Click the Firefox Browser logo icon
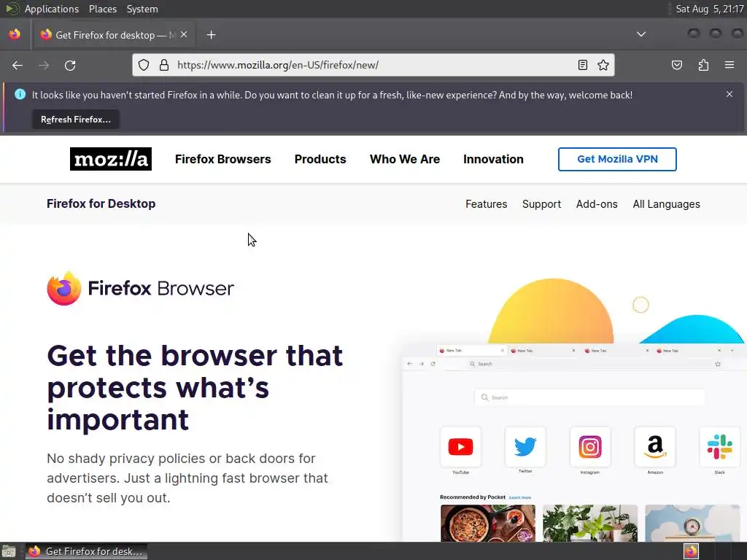Screen dimensions: 747x560 coord(64,288)
